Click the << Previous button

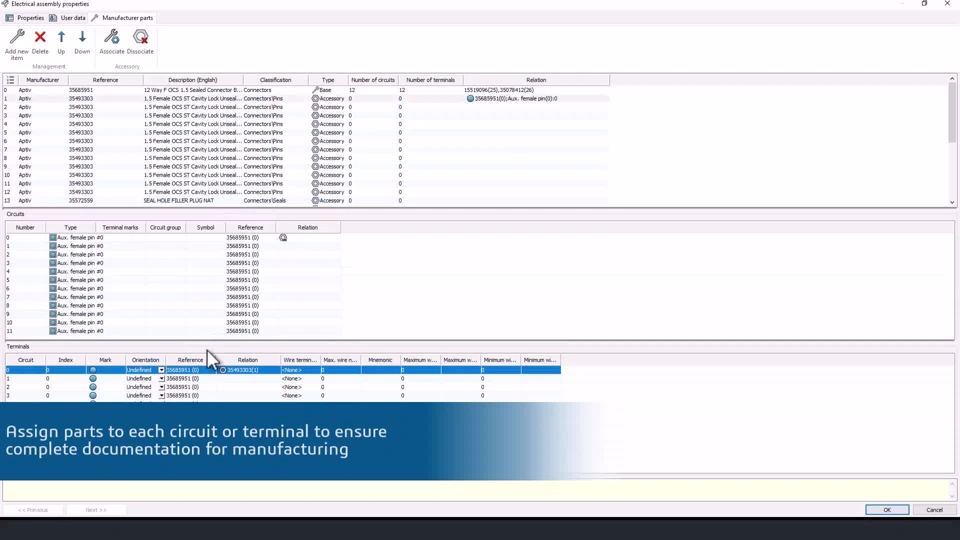pyautogui.click(x=33, y=510)
